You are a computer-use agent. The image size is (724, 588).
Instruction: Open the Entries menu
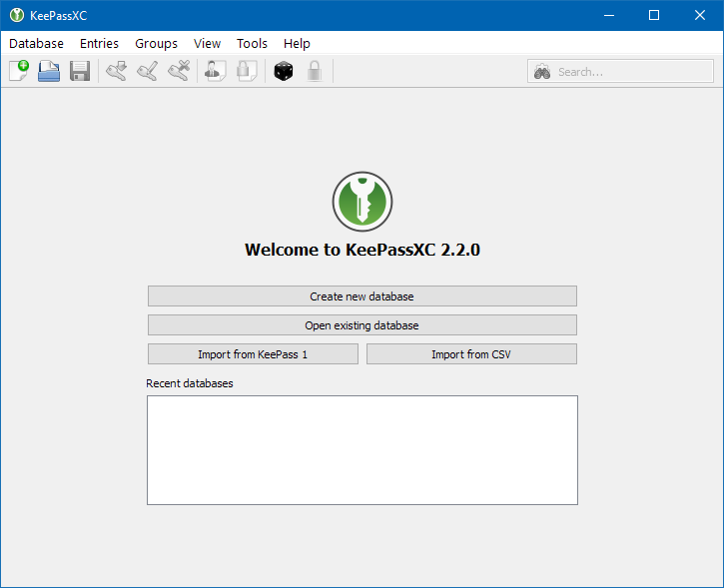coord(99,43)
